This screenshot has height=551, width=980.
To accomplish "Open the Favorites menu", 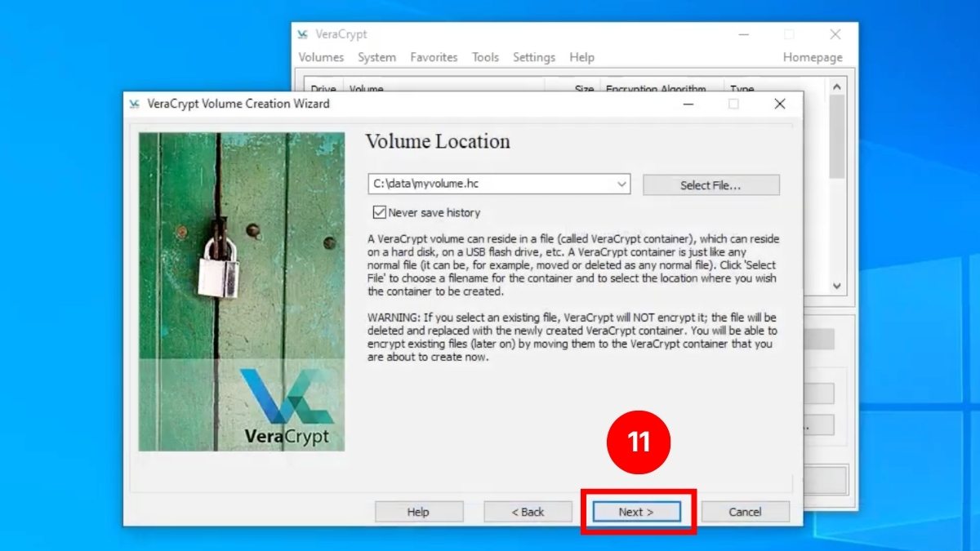I will (434, 57).
